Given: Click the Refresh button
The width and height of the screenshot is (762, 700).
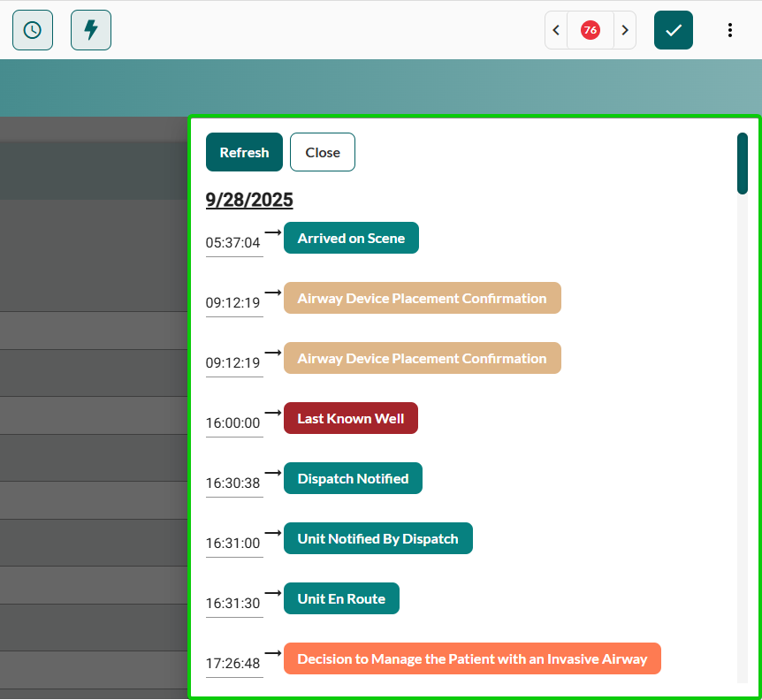Looking at the screenshot, I should [x=244, y=152].
